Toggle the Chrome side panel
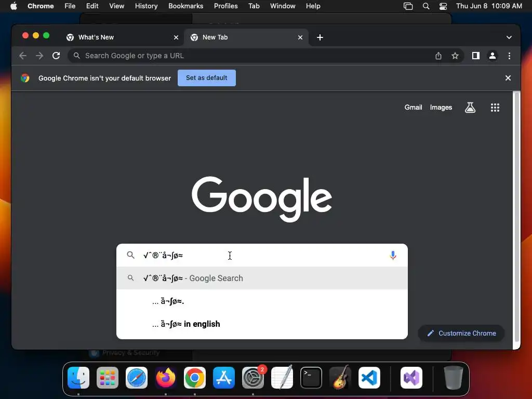 pos(476,56)
